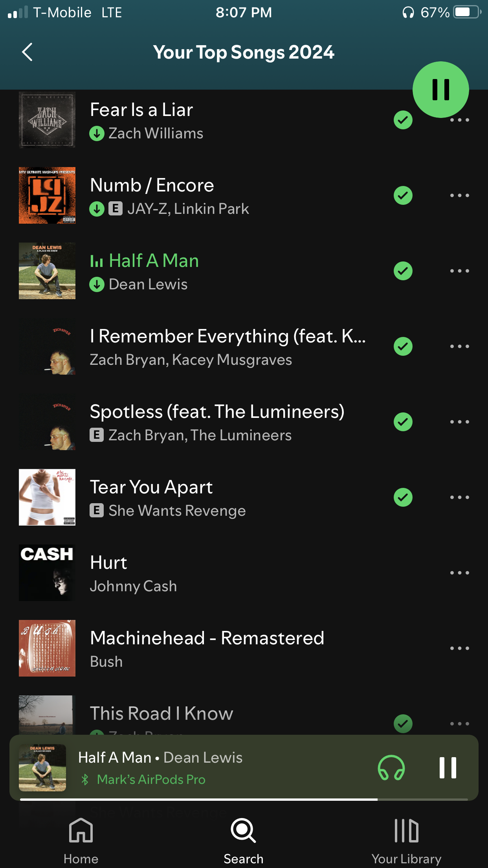488x868 pixels.
Task: Pause playlist with the large green button
Action: tap(440, 90)
